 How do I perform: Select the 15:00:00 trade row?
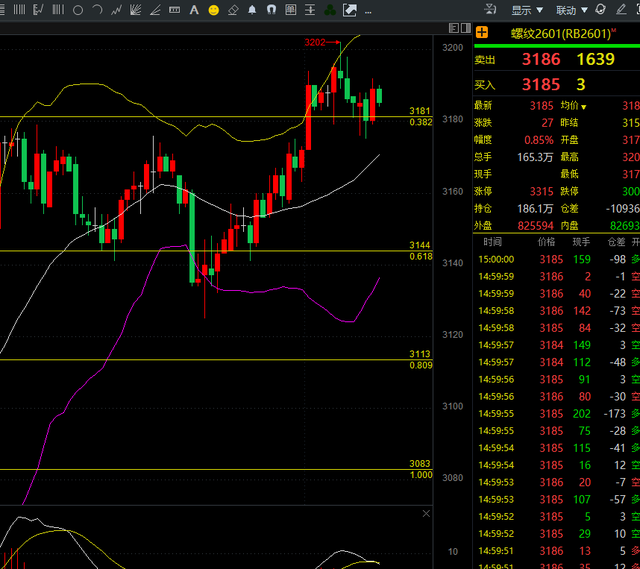coord(557,259)
